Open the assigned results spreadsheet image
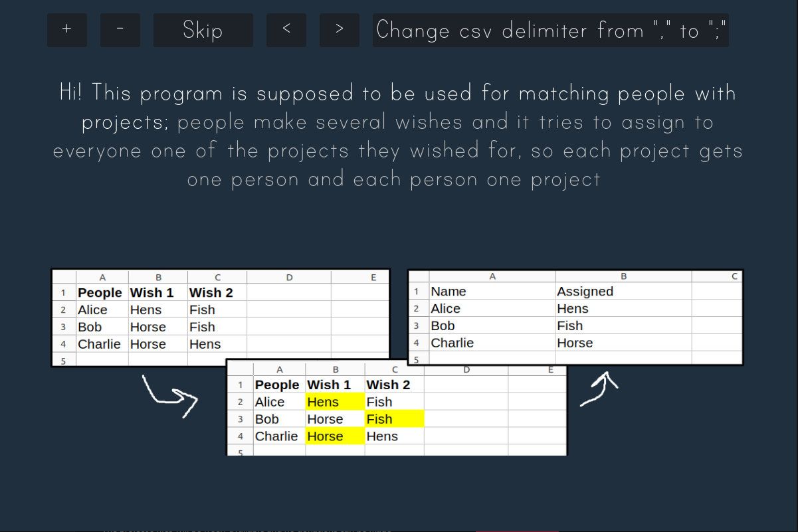The width and height of the screenshot is (798, 532). (x=575, y=317)
